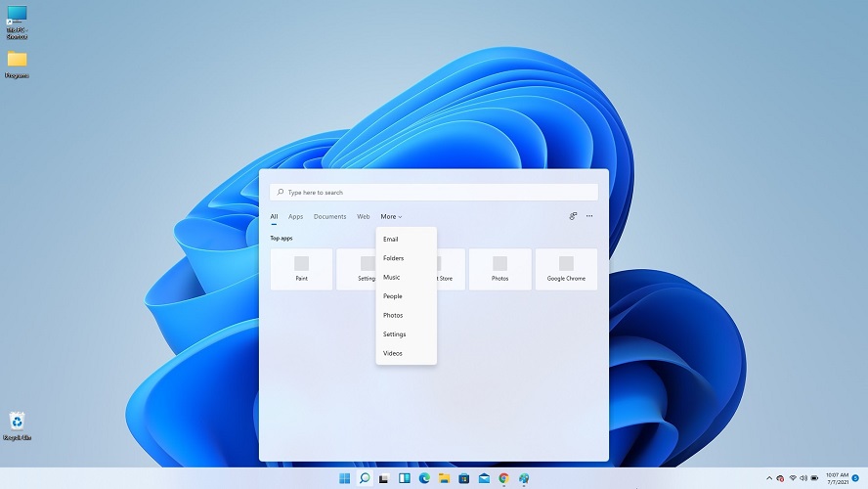868x489 pixels.
Task: Show hidden system tray icons
Action: [769, 478]
